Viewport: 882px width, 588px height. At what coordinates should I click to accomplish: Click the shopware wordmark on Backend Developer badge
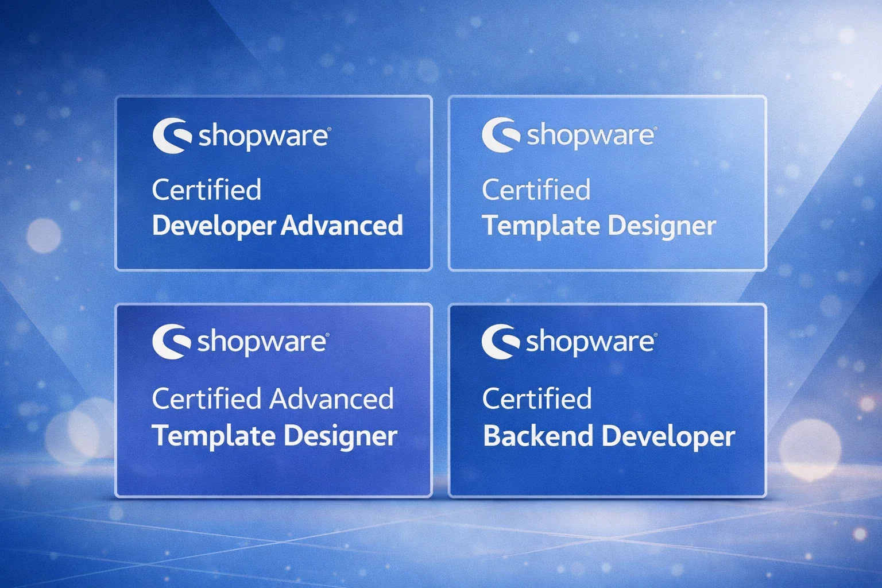(590, 342)
